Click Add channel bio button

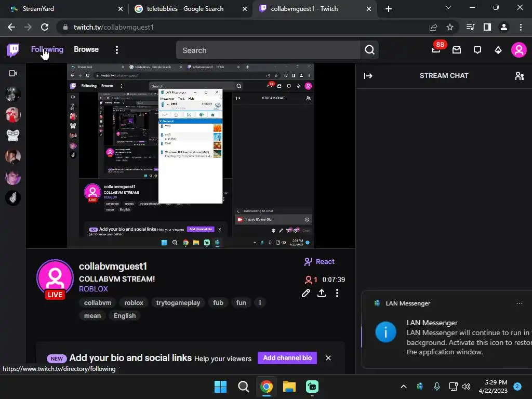287,358
